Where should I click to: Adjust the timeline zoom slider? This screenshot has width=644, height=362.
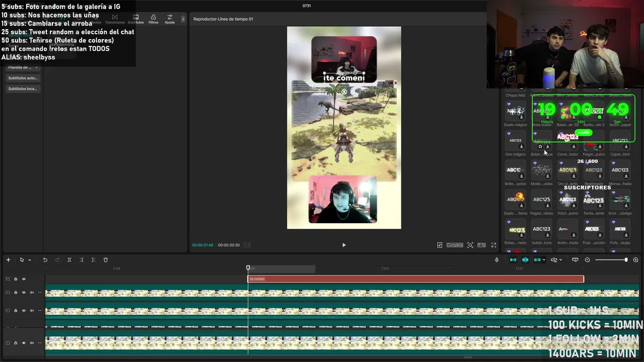click(611, 260)
